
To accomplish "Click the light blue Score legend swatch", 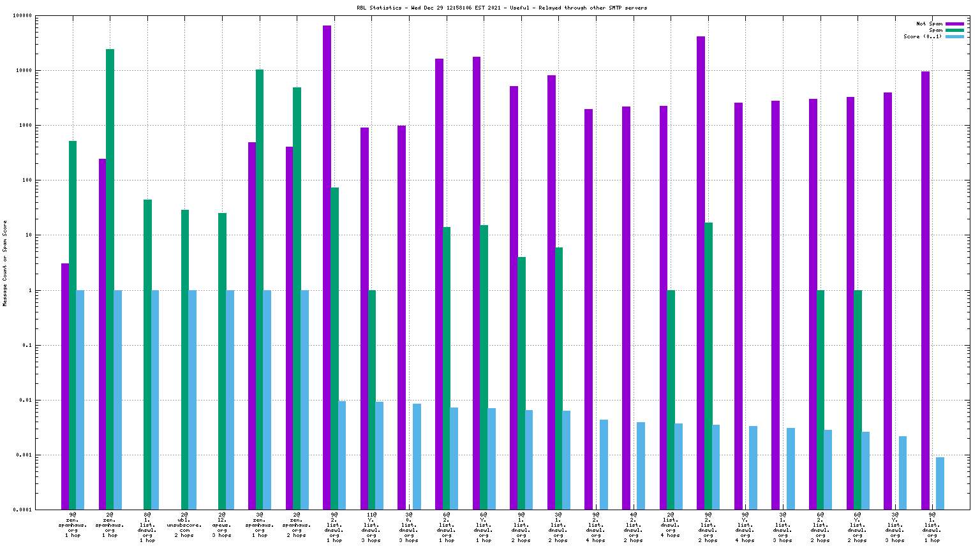I will coord(954,36).
